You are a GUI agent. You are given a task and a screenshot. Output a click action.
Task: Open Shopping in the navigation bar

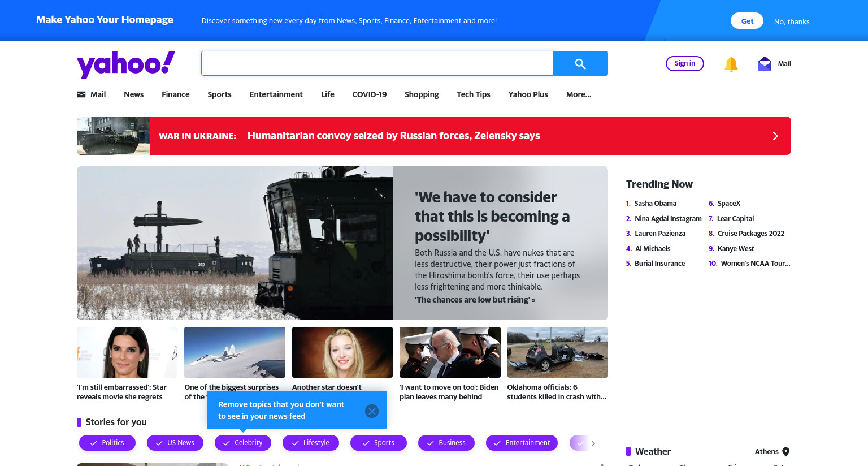click(422, 94)
